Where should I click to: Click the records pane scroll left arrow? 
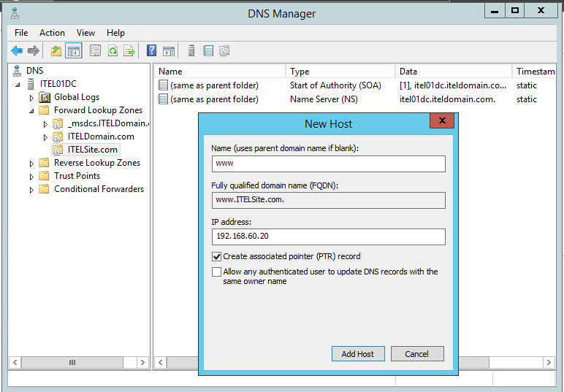(x=161, y=362)
